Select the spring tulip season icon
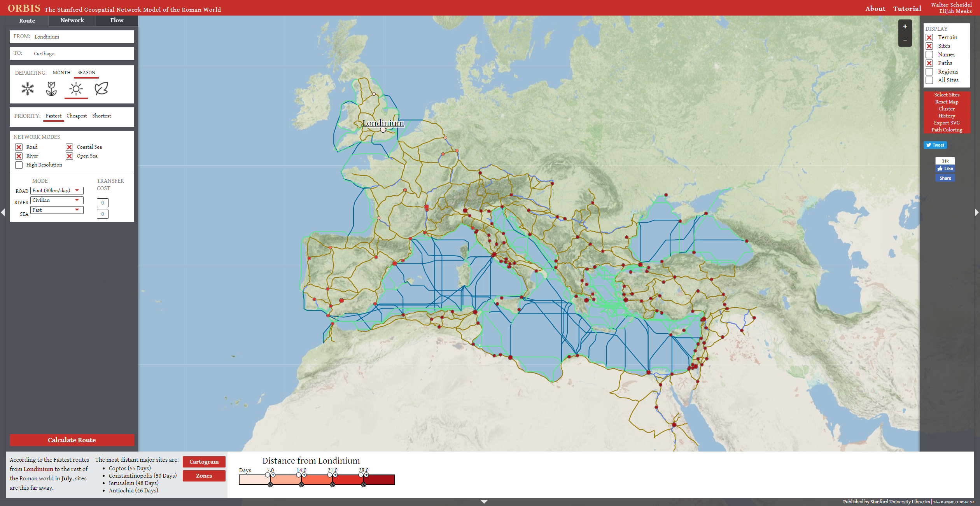980x506 pixels. coord(51,89)
